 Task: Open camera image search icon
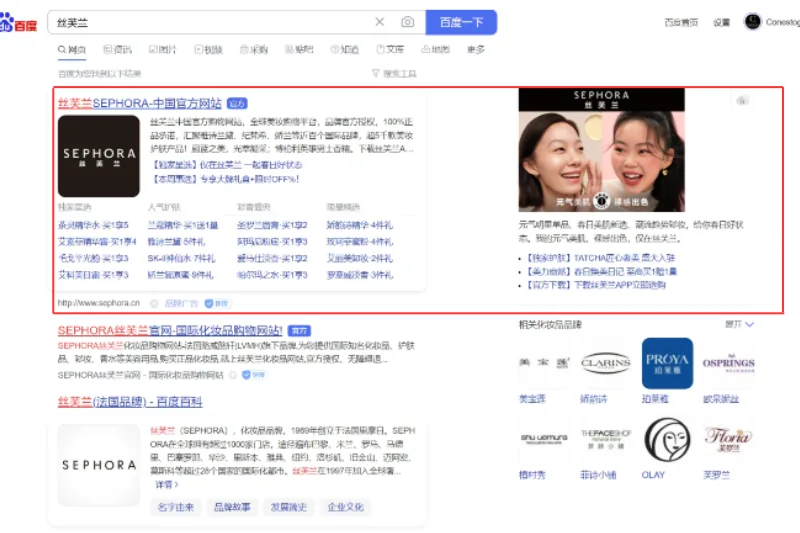coord(407,22)
